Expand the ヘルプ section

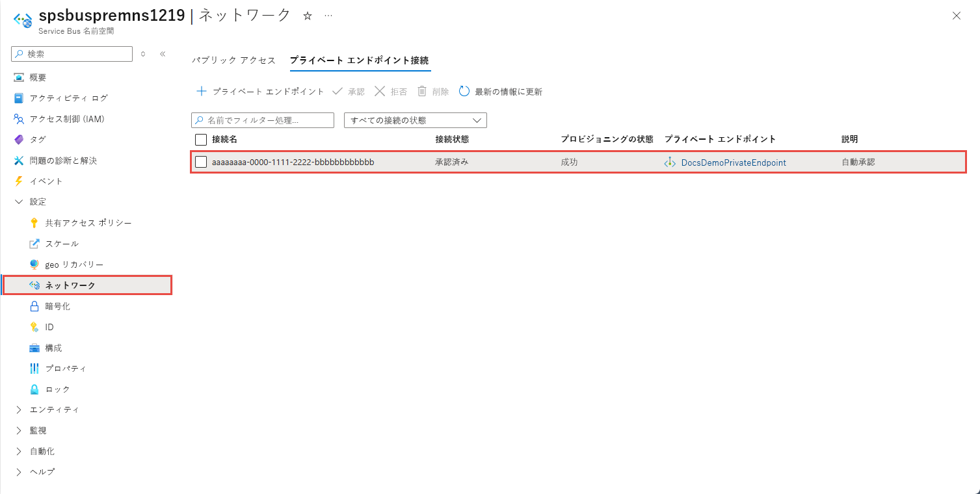(18, 472)
